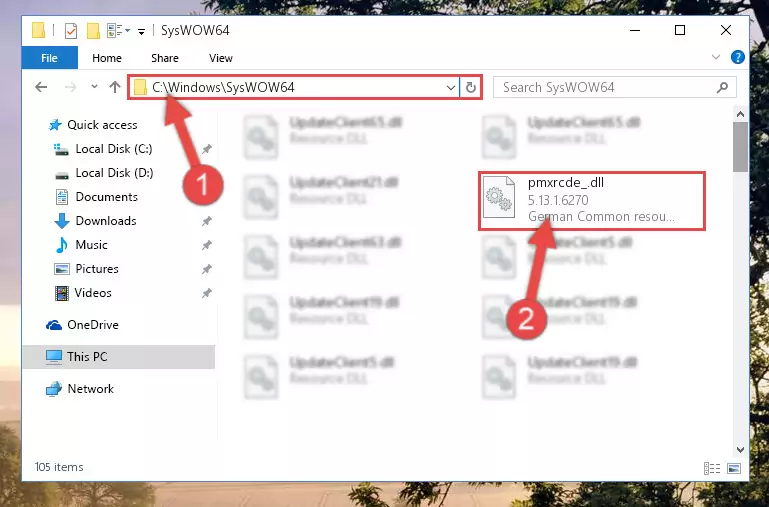
Task: Switch to Details view in status bar
Action: tap(712, 469)
